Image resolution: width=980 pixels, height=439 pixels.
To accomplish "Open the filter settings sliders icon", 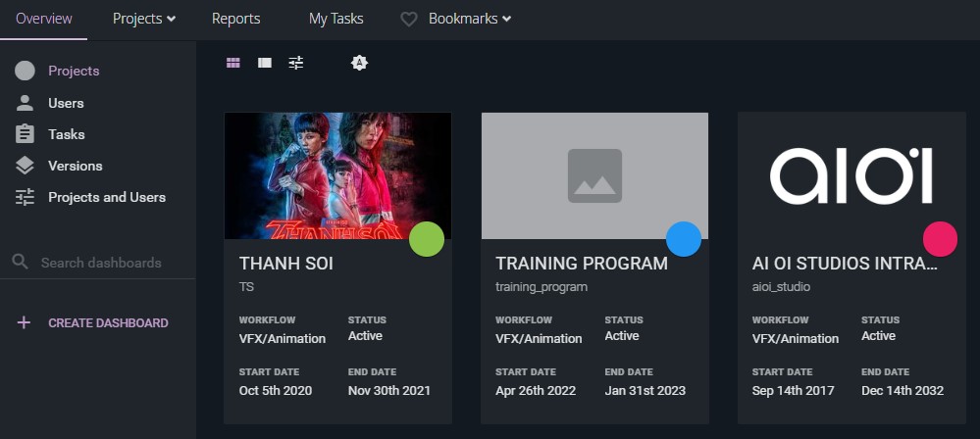I will pyautogui.click(x=296, y=63).
